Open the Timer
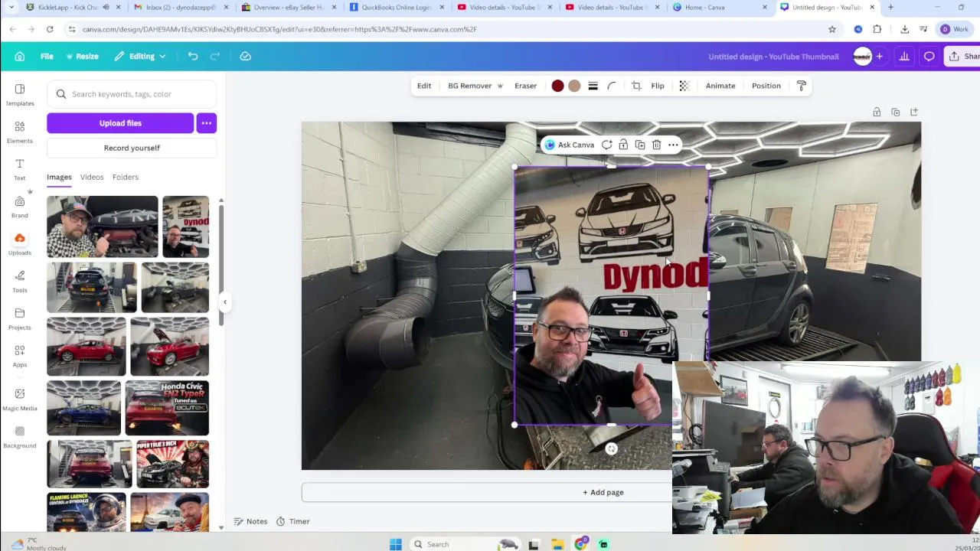This screenshot has width=980, height=551. (292, 521)
